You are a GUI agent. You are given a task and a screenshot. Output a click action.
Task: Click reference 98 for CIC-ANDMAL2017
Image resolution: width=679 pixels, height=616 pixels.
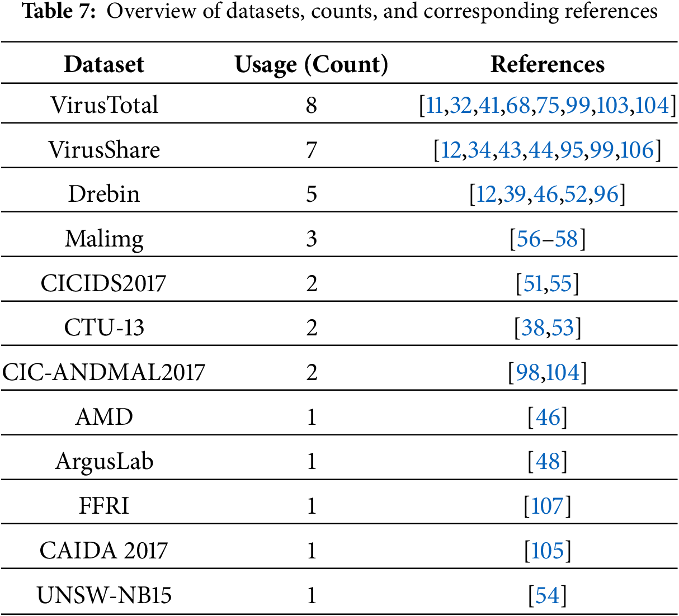coord(527,372)
